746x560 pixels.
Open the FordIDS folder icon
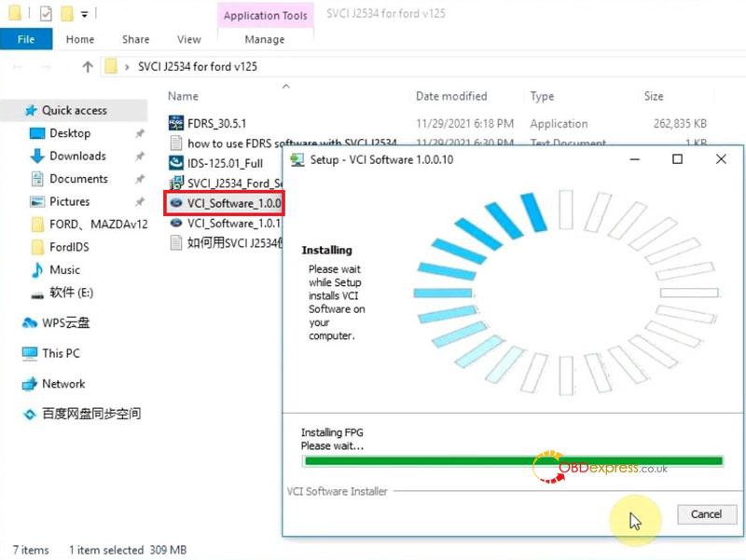tap(37, 247)
